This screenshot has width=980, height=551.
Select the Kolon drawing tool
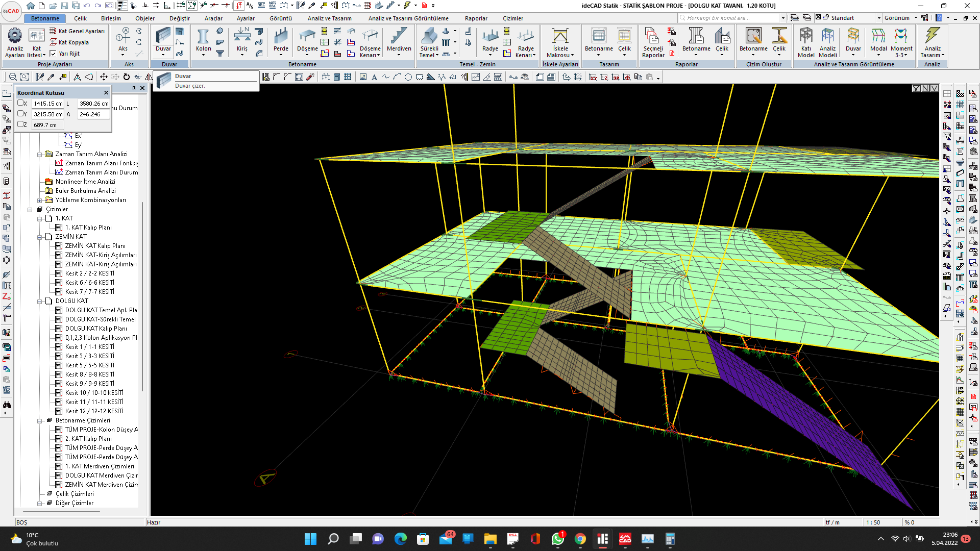tap(203, 41)
